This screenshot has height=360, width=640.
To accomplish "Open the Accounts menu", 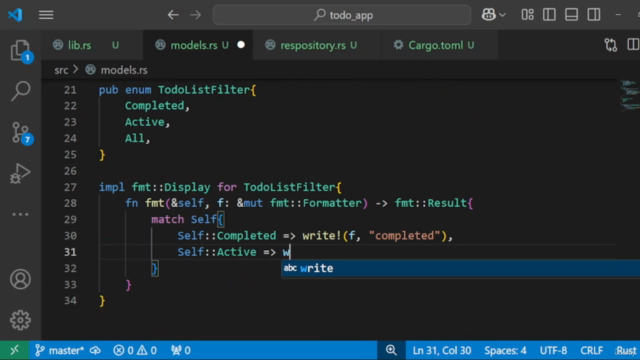I will [20, 280].
